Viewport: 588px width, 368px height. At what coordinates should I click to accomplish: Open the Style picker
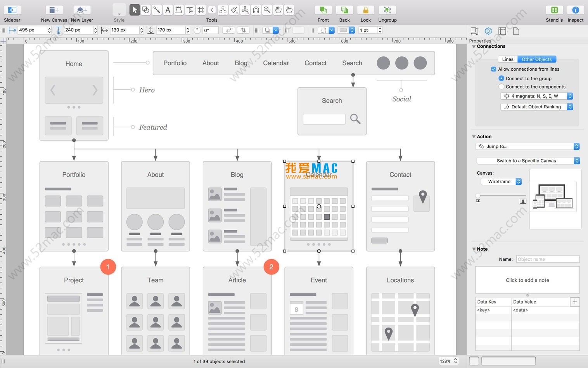pyautogui.click(x=119, y=10)
